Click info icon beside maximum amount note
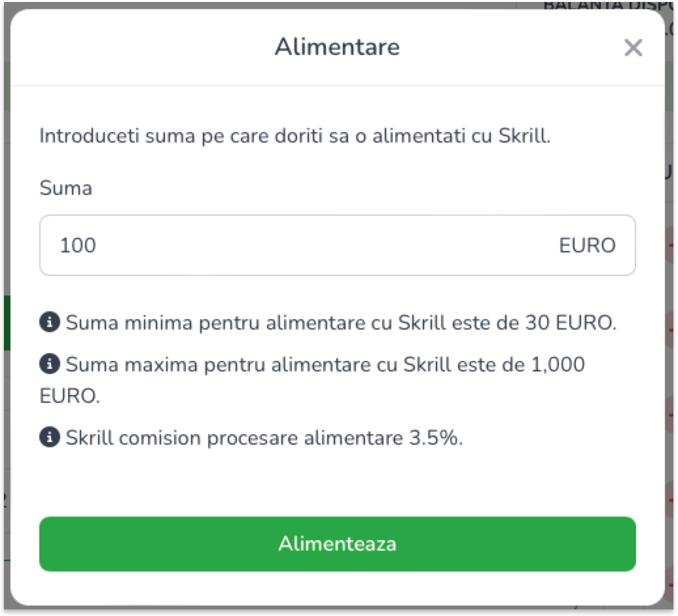Viewport: 678px width, 616px height. [49, 364]
